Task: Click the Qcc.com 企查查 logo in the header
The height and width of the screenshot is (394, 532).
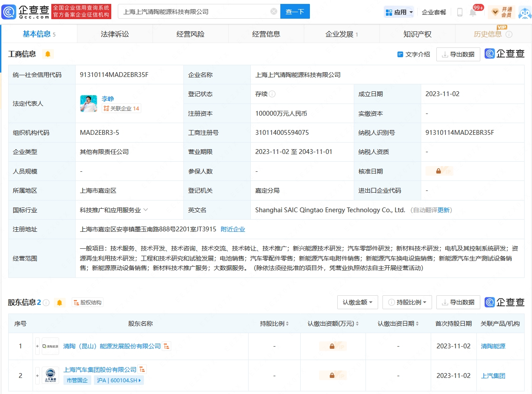Action: (x=26, y=12)
